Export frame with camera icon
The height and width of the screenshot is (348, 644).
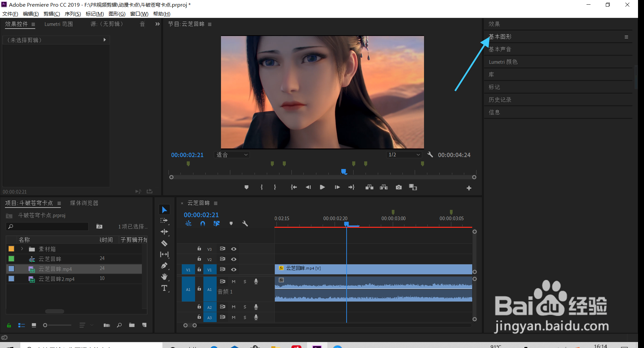point(399,187)
